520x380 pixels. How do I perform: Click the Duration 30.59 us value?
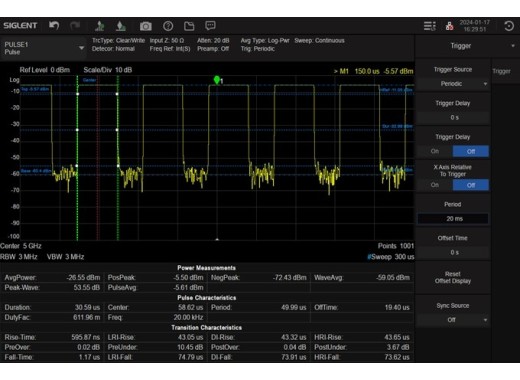tap(87, 307)
